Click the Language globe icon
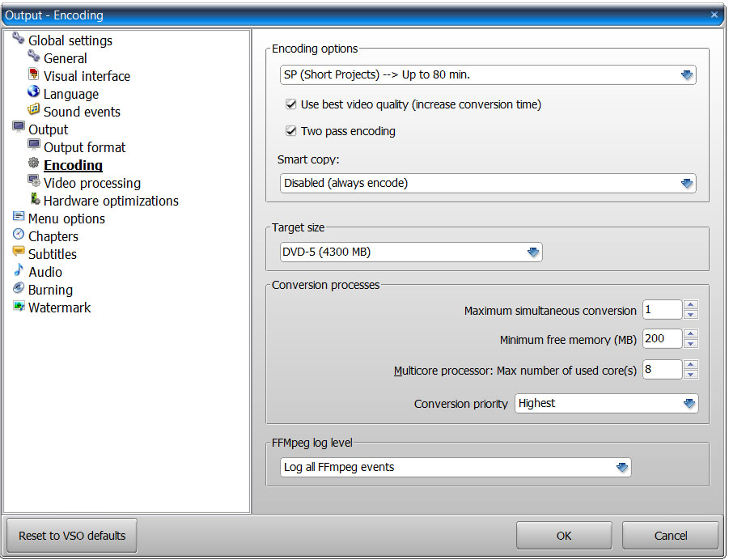This screenshot has width=729, height=560. click(x=33, y=91)
